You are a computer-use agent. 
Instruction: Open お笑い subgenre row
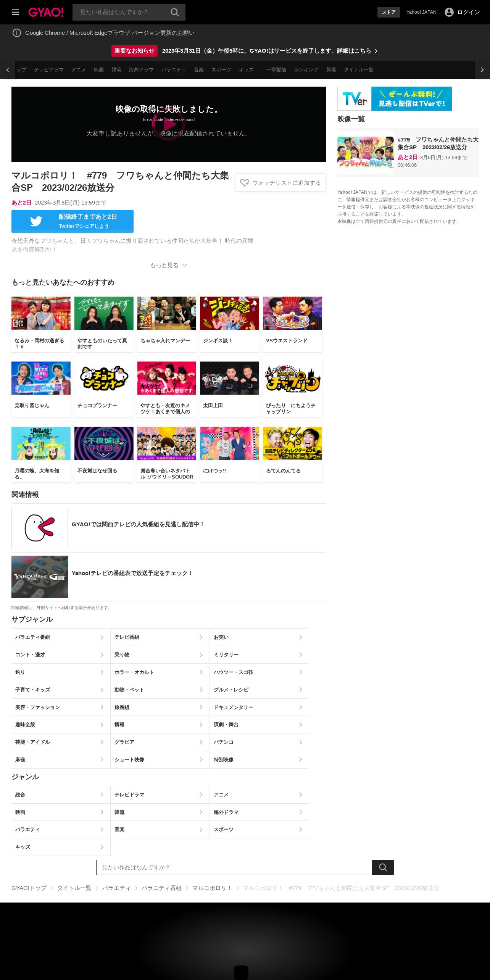[x=260, y=637]
